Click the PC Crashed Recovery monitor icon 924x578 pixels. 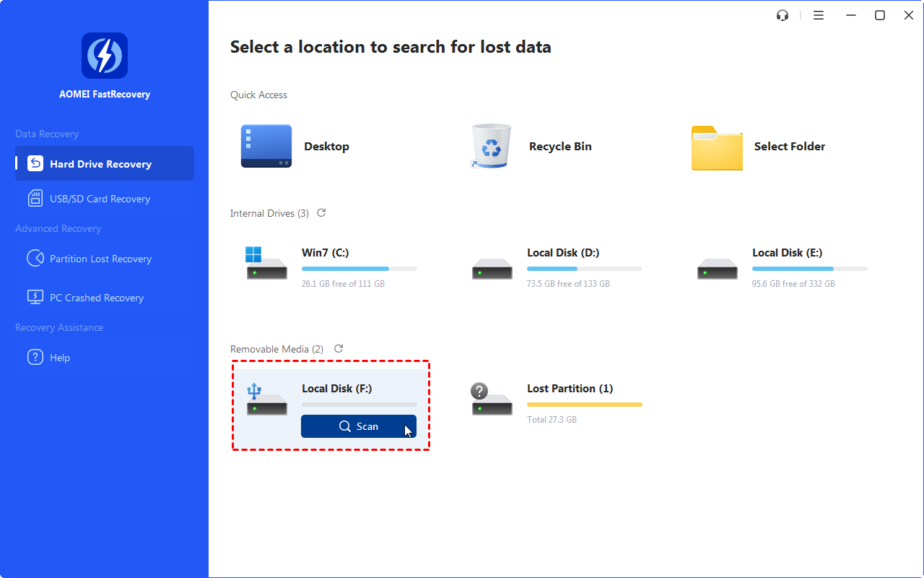point(35,297)
